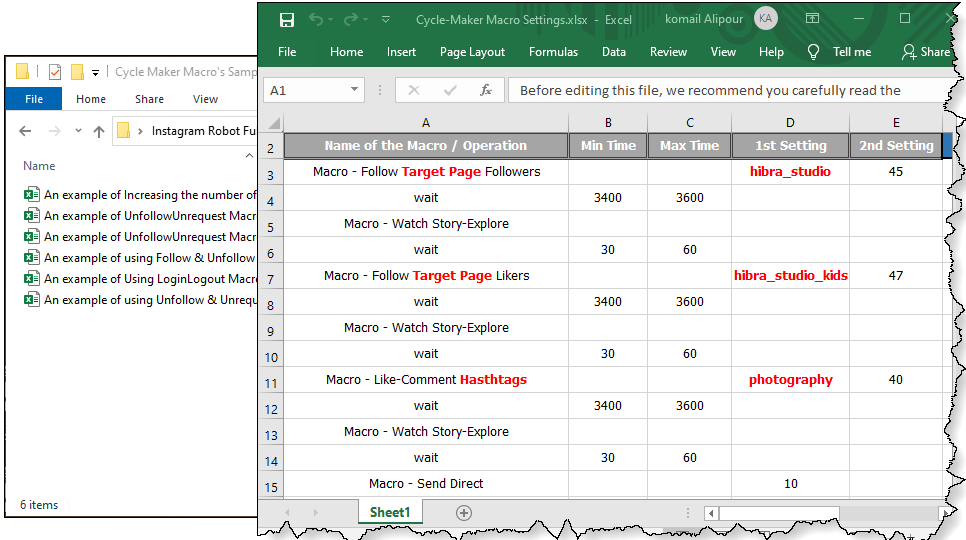Viewport: 966px width, 540px height.
Task: Switch to the Home ribbon tab in Excel
Action: (x=346, y=52)
